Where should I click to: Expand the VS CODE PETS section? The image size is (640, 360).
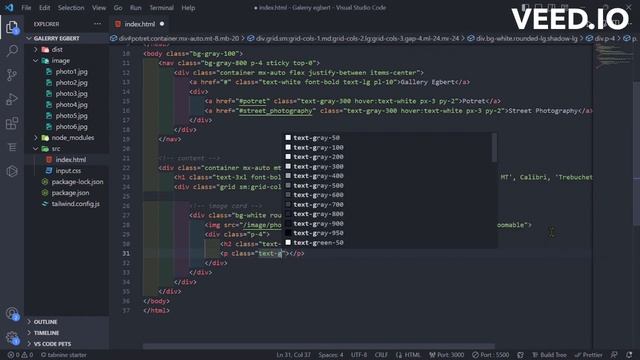coord(52,344)
